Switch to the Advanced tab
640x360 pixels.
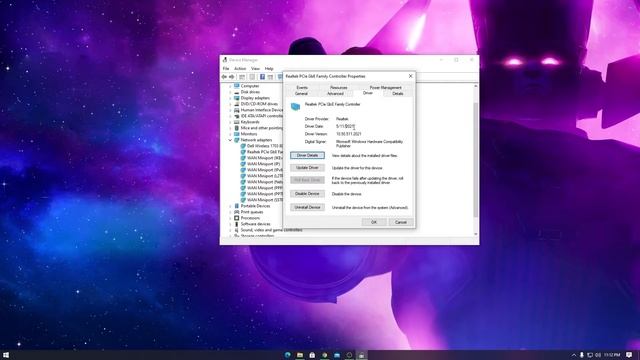point(335,93)
